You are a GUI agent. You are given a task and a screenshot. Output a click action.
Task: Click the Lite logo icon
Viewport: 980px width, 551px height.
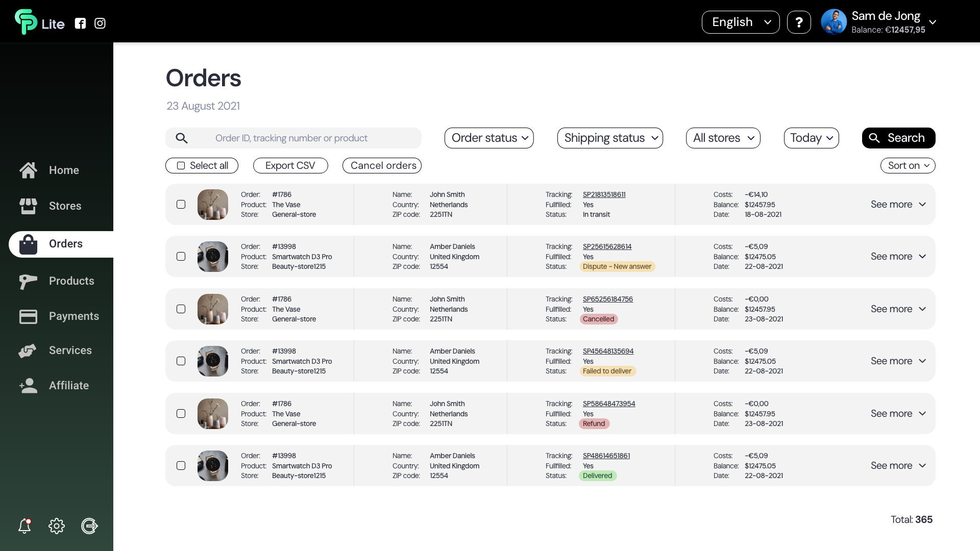click(26, 22)
